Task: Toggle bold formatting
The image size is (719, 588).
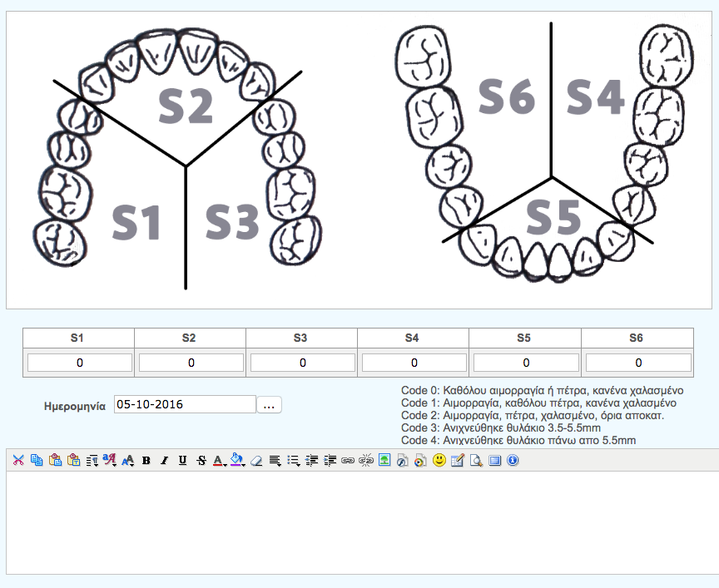Action: click(x=146, y=460)
